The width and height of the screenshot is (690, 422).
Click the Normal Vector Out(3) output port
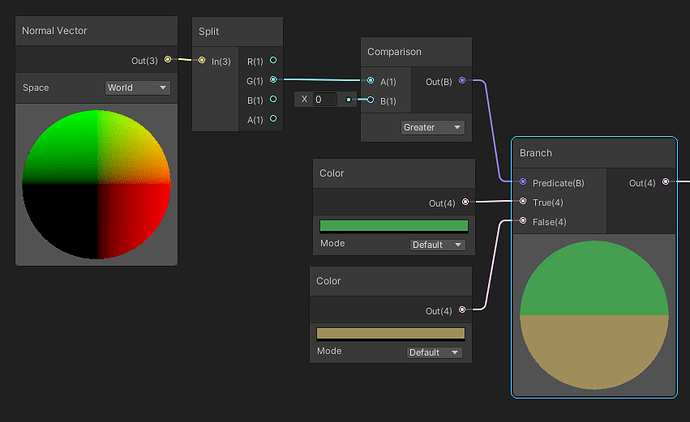167,60
